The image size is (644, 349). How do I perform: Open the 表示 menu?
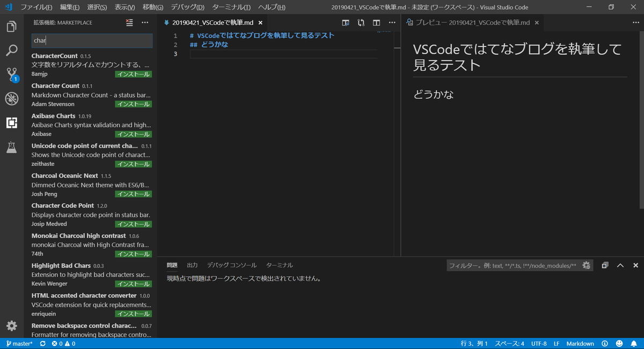point(124,8)
